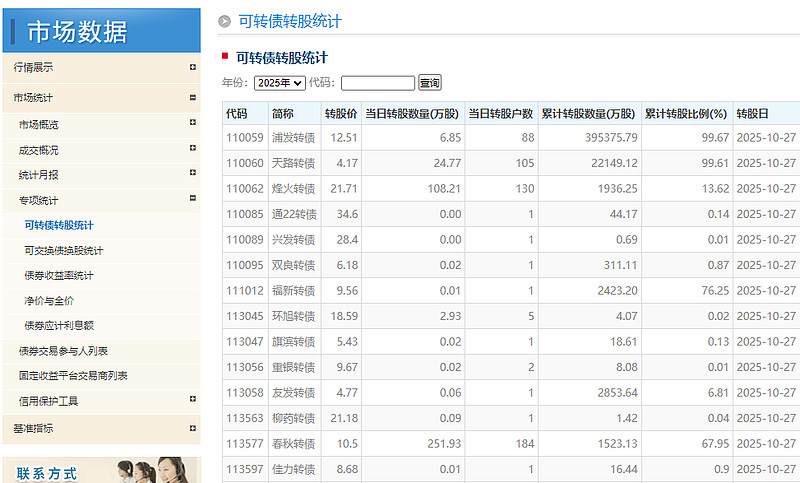800x483 pixels.
Task: Click the 累计转股数量(万股) column header
Action: (588, 114)
